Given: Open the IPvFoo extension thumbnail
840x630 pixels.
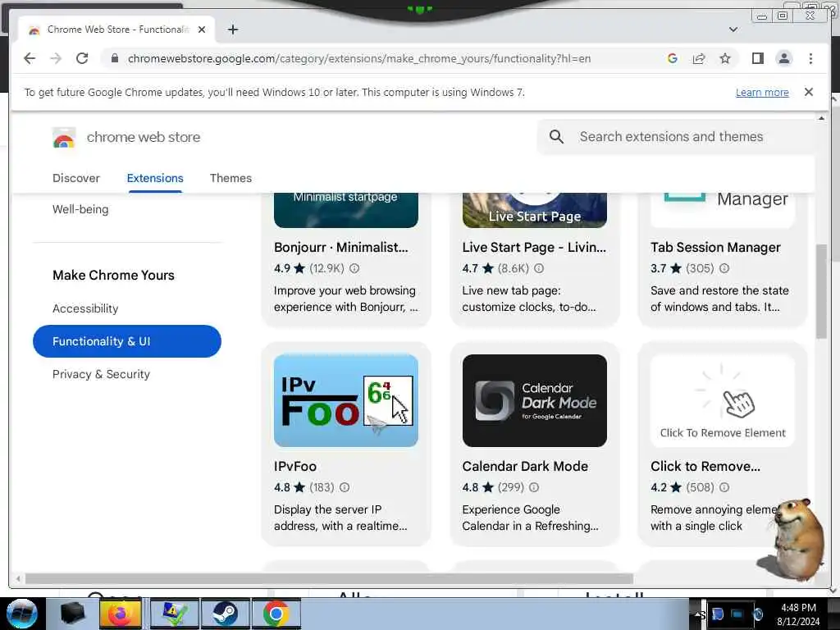Looking at the screenshot, I should (346, 400).
